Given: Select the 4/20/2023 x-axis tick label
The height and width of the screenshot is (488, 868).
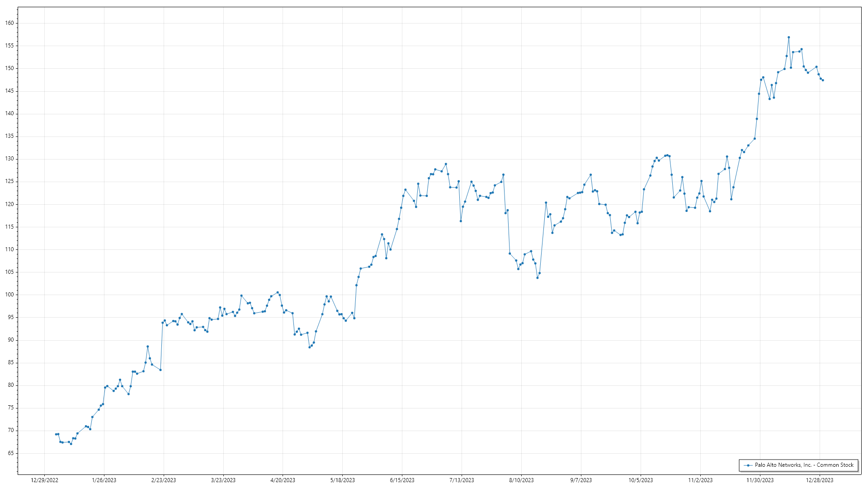Looking at the screenshot, I should tap(283, 480).
